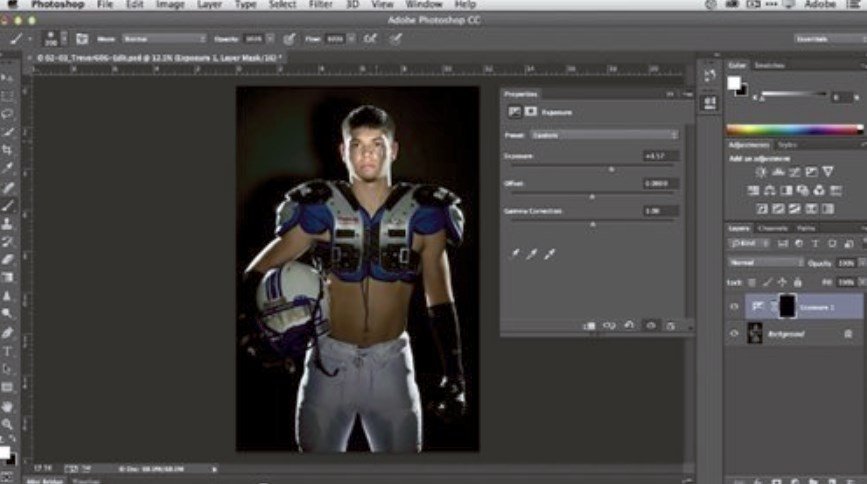Toggle lock image pixels in Layers panel
The height and width of the screenshot is (484, 867).
(x=767, y=283)
